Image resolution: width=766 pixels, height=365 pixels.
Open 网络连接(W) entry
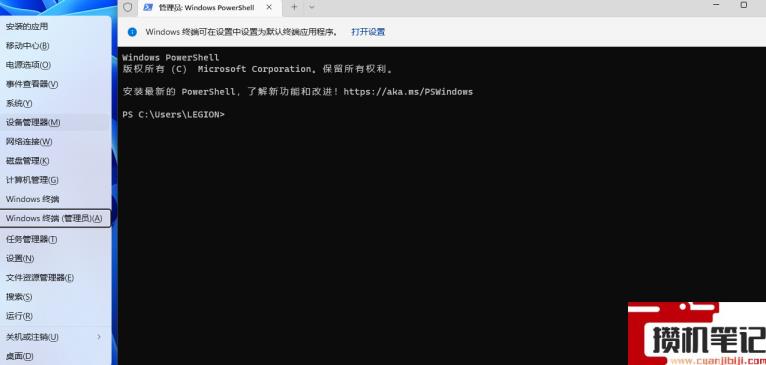coord(55,142)
